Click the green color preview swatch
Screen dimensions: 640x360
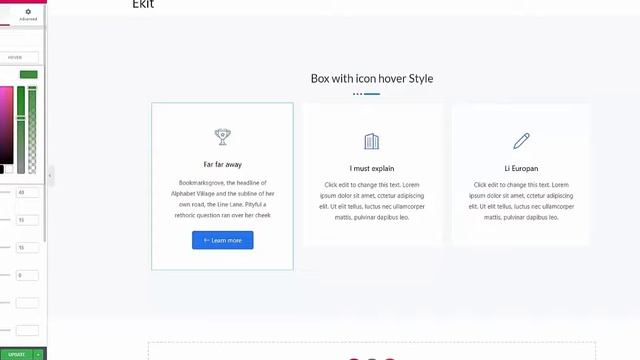click(x=29, y=74)
